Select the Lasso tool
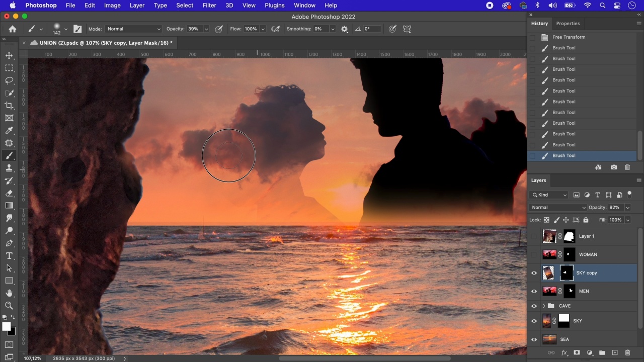The width and height of the screenshot is (644, 362). click(9, 80)
